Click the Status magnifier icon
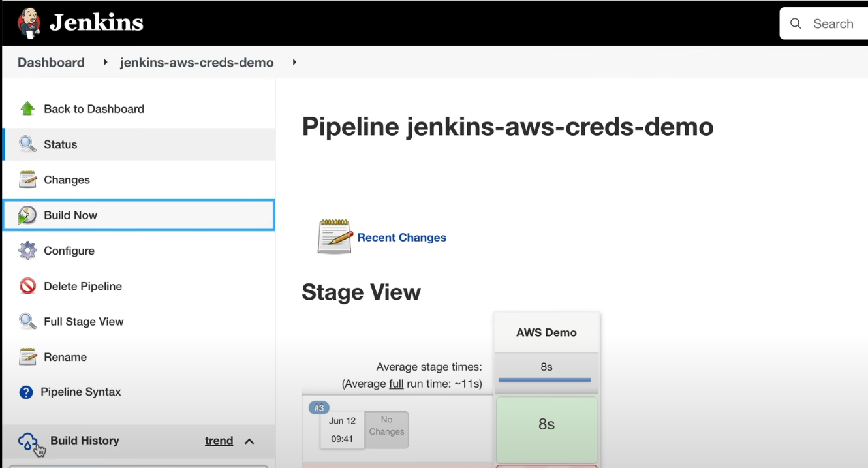The image size is (868, 468). click(27, 144)
